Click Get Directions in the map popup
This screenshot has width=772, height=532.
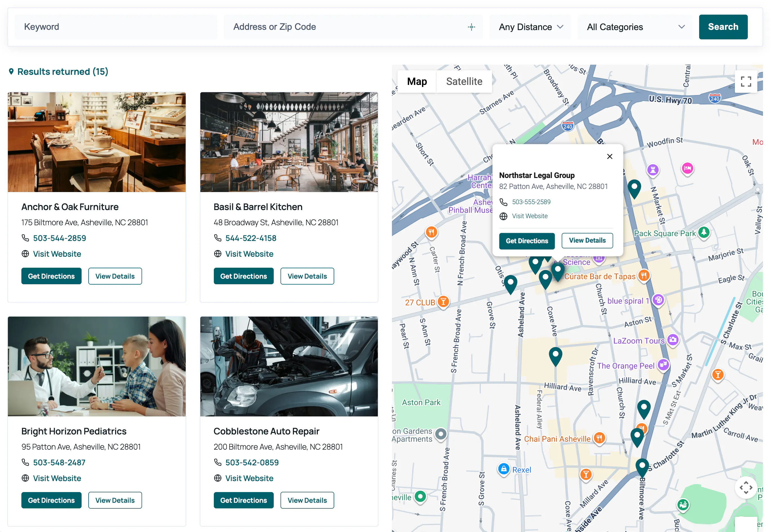[527, 241]
